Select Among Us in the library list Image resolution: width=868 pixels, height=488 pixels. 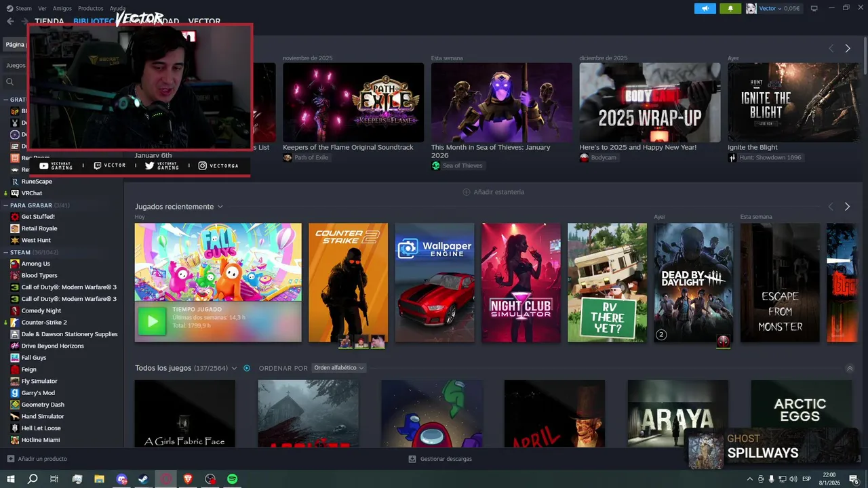[x=35, y=264]
